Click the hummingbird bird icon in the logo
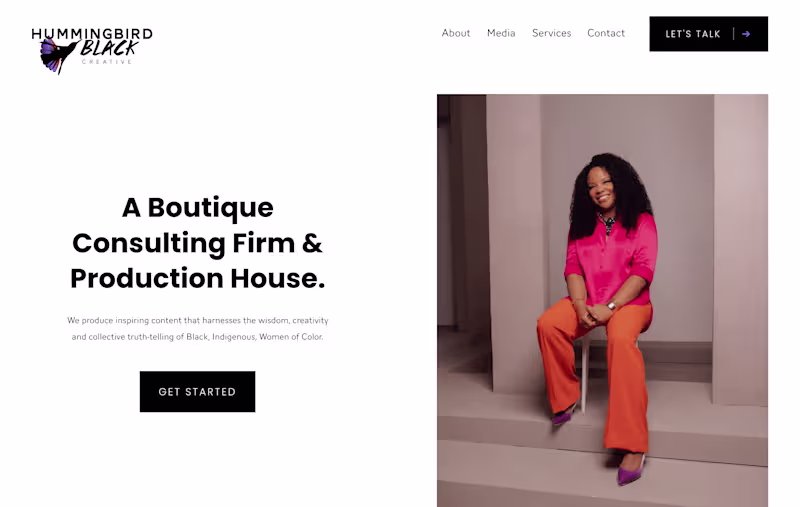Image resolution: width=800 pixels, height=507 pixels. pyautogui.click(x=59, y=56)
